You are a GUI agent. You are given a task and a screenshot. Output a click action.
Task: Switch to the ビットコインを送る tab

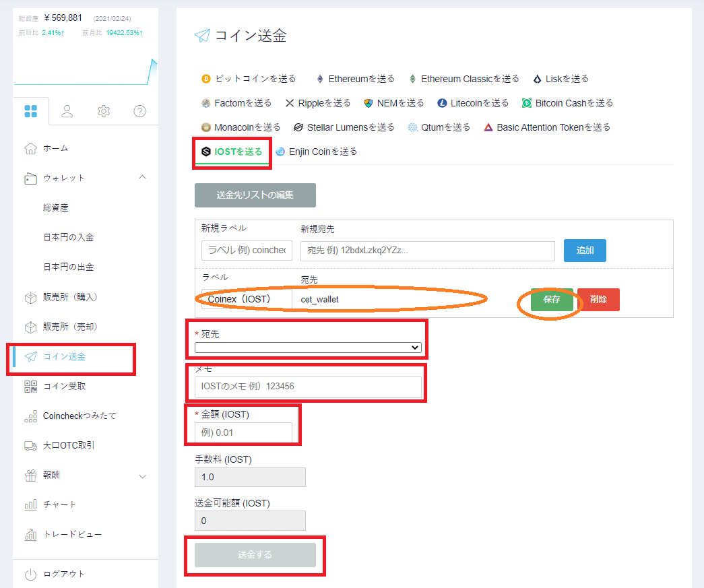[256, 78]
